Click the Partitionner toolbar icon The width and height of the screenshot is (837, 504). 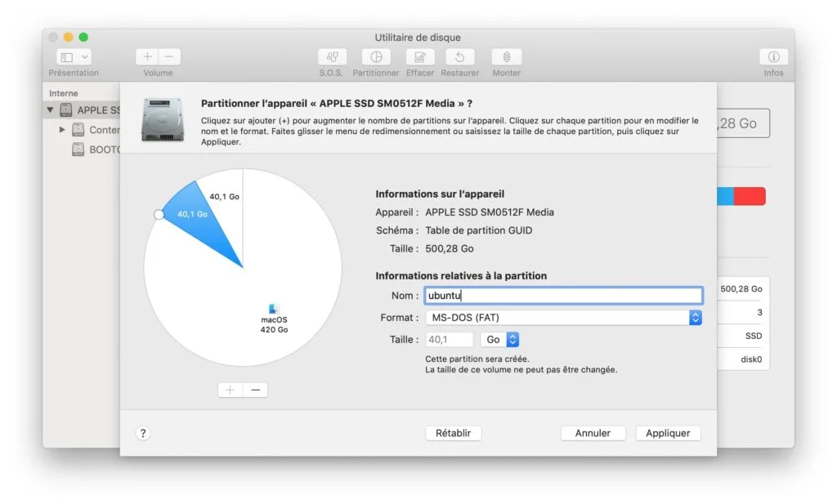[x=376, y=56]
